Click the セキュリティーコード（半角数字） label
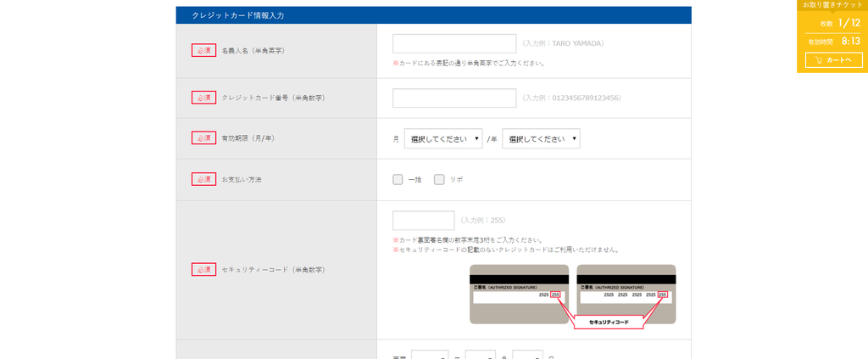 pyautogui.click(x=274, y=271)
